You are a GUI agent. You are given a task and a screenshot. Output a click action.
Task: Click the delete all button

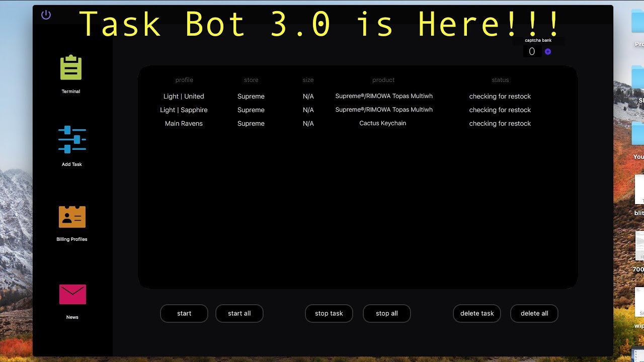(x=534, y=313)
